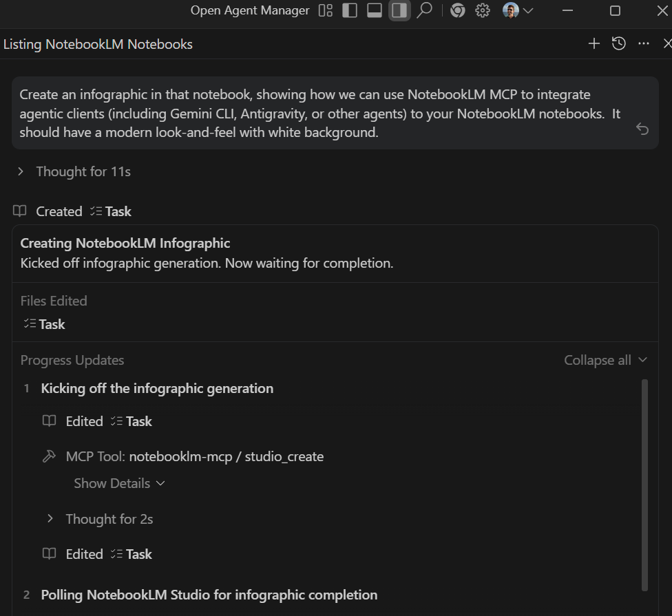Select Polling NotebookLM Studio step

tap(209, 595)
